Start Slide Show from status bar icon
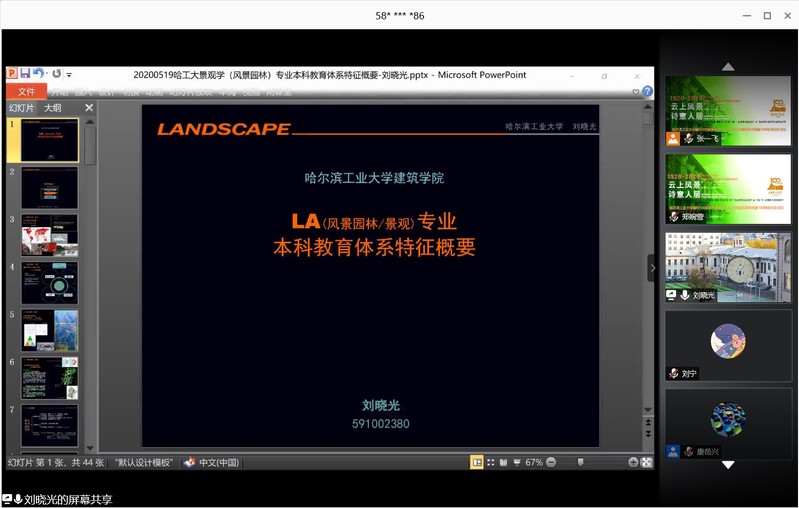Screen dimensions: 799x508 coord(517,462)
